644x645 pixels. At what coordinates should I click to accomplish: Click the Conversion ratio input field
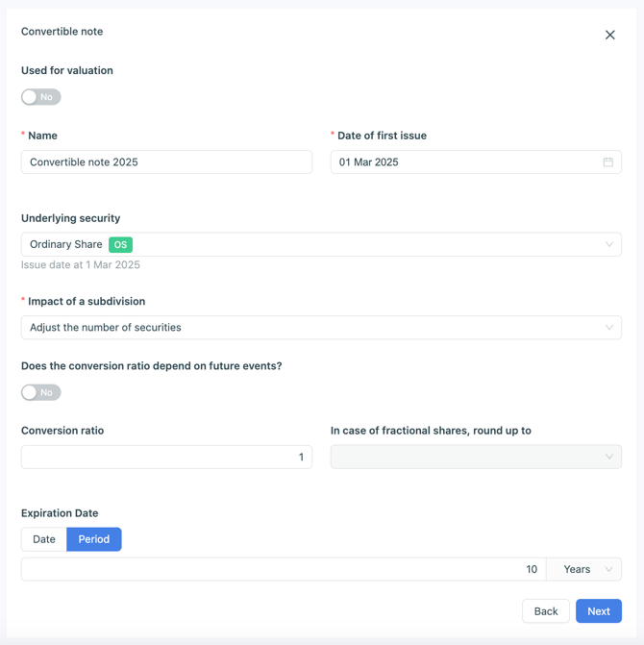166,458
